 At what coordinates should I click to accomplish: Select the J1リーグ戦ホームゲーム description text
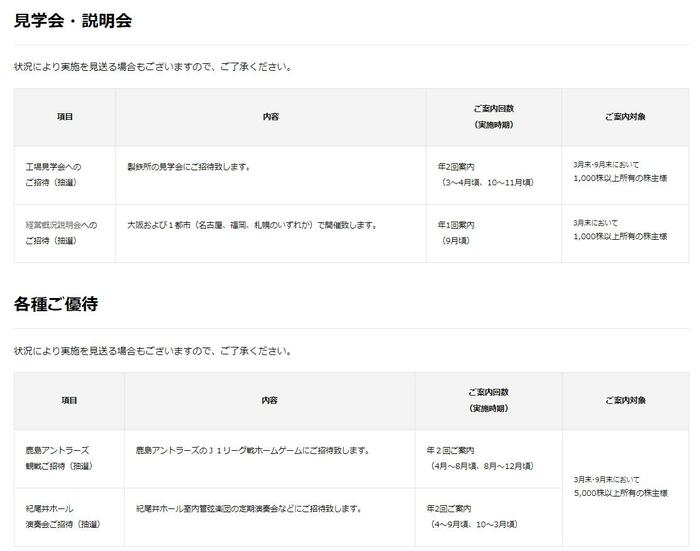coord(253,451)
